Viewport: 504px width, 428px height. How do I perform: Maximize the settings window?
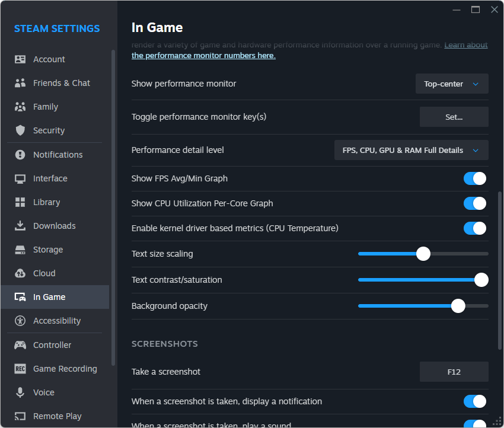pos(476,9)
